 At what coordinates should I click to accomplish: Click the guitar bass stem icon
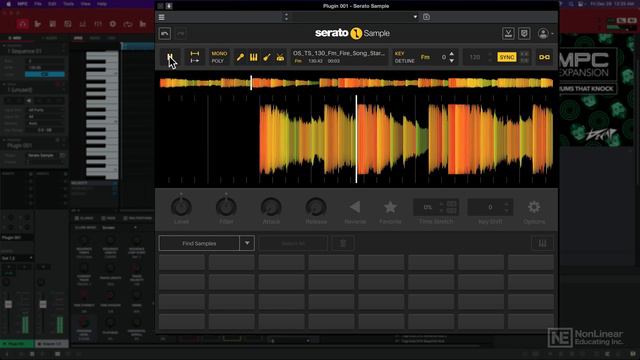click(267, 58)
